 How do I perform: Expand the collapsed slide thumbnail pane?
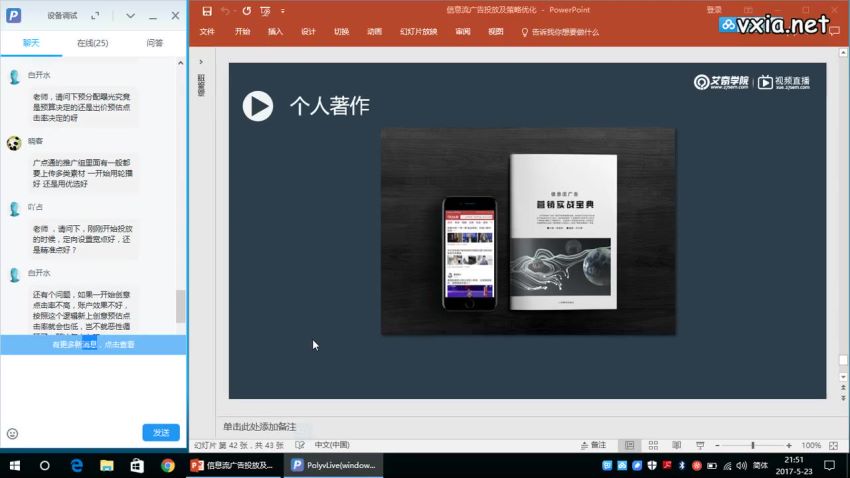coord(201,62)
